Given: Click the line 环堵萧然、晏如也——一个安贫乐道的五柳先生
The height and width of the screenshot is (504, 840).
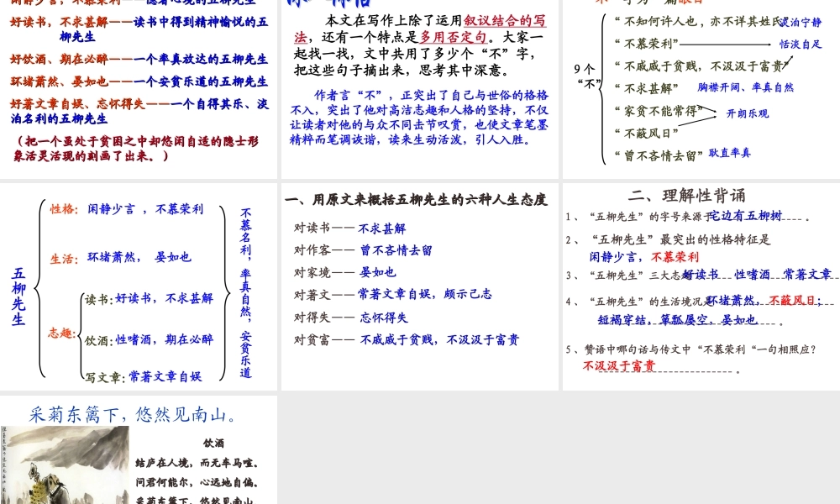Looking at the screenshot, I should [x=139, y=81].
